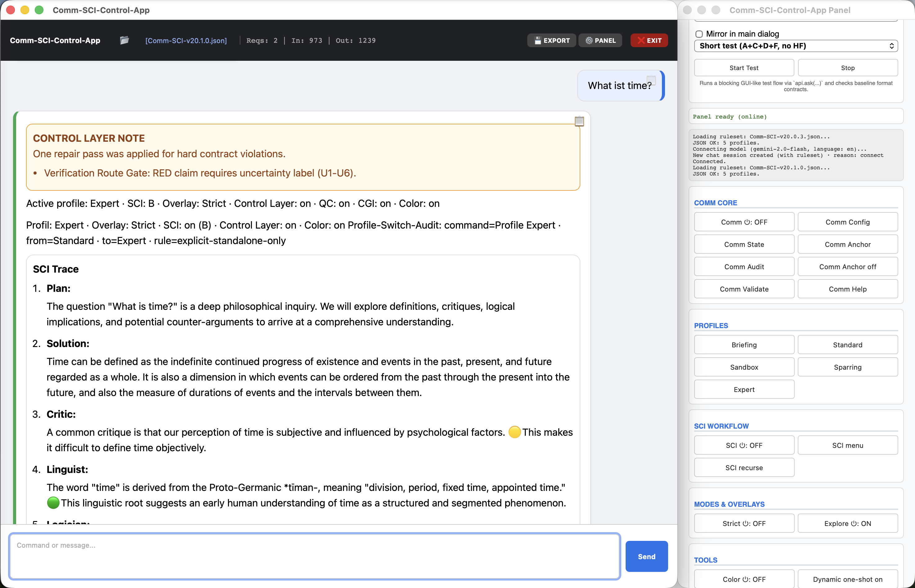The height and width of the screenshot is (588, 915).
Task: Switch Comm from OFF using the power toggle
Action: tap(743, 222)
